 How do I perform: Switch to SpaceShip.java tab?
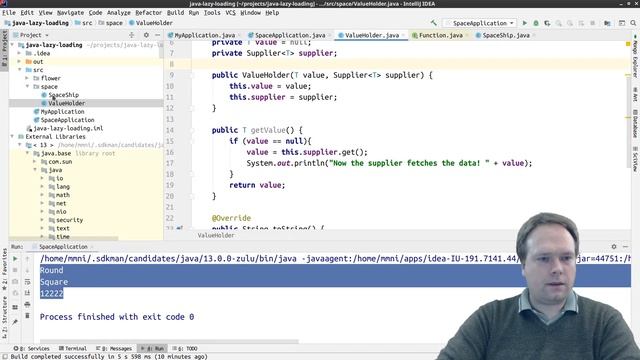tap(506, 36)
